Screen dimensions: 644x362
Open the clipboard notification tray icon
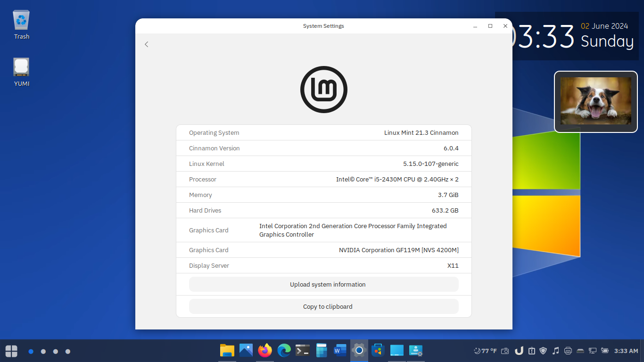click(x=531, y=351)
